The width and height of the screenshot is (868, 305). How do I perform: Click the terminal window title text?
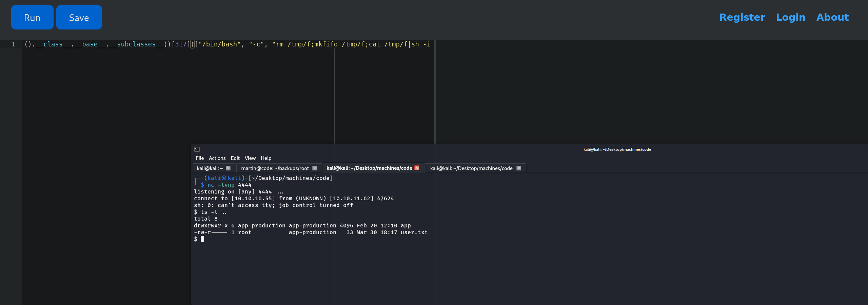[x=617, y=149]
